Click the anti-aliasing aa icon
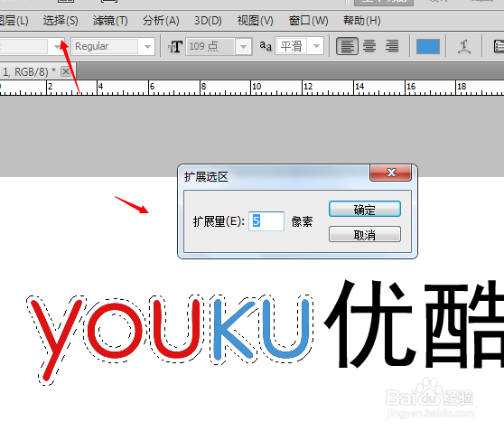Image resolution: width=504 pixels, height=431 pixels. coord(266,46)
